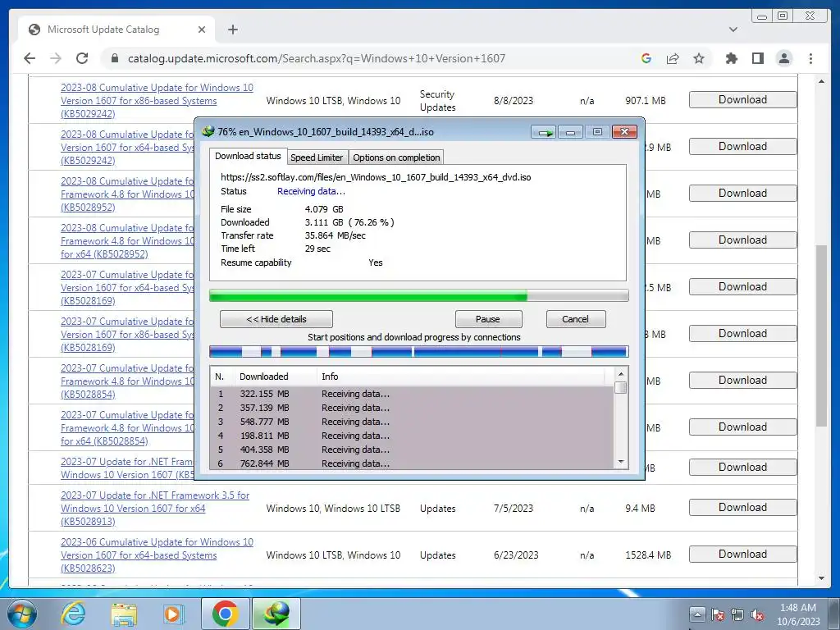The width and height of the screenshot is (840, 630).
Task: Click the N. column header
Action: pyautogui.click(x=221, y=377)
